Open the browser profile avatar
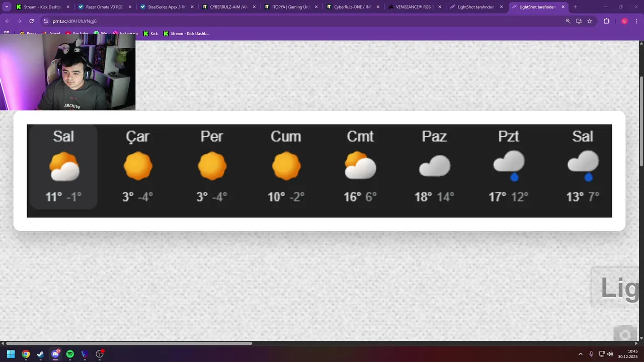The height and width of the screenshot is (362, 644). coord(624,21)
